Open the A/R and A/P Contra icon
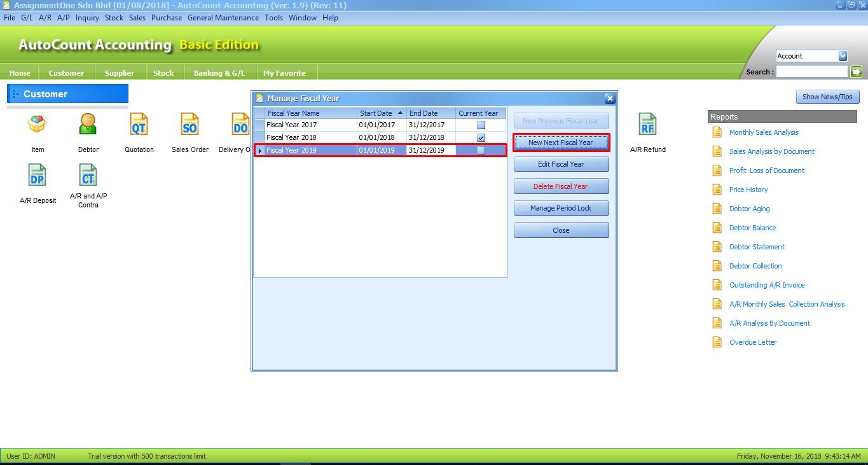The width and height of the screenshot is (868, 465). point(88,175)
